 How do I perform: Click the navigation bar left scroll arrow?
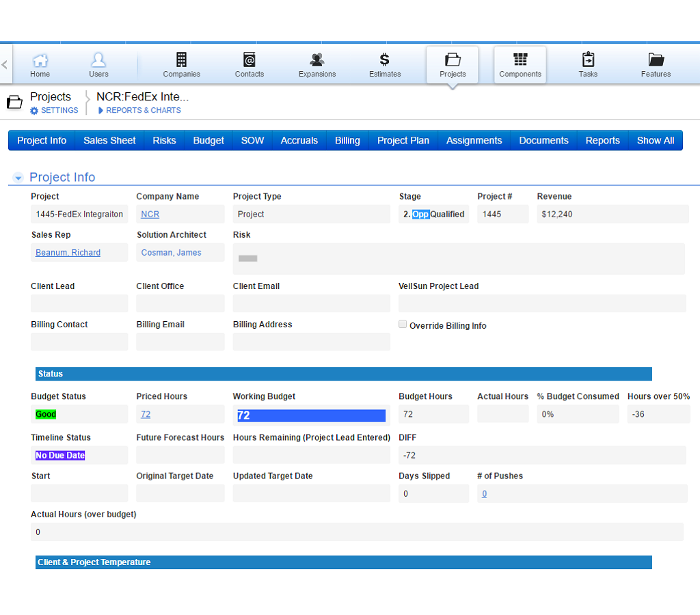tap(5, 65)
